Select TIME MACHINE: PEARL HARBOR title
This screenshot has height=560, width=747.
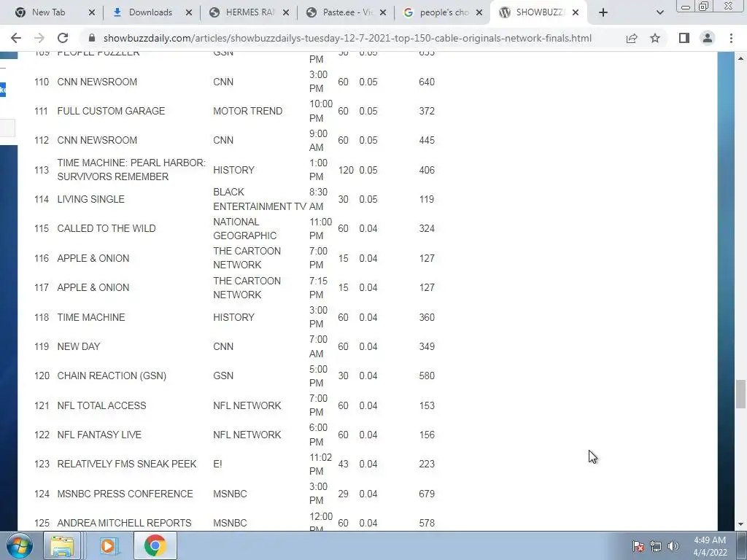pyautogui.click(x=131, y=169)
